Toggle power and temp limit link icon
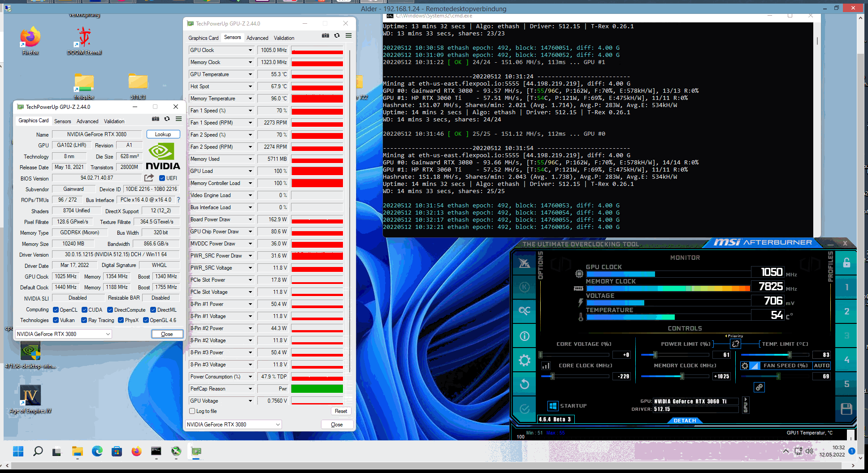The image size is (868, 473). coord(735,344)
